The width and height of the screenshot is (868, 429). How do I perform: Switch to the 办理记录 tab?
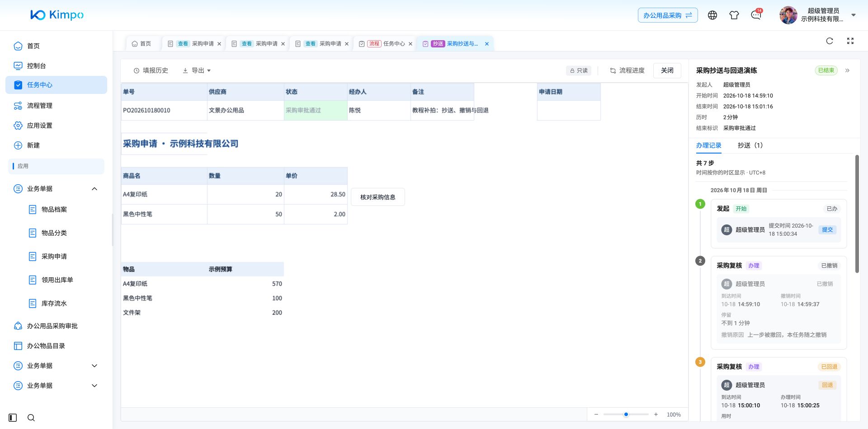[709, 145]
